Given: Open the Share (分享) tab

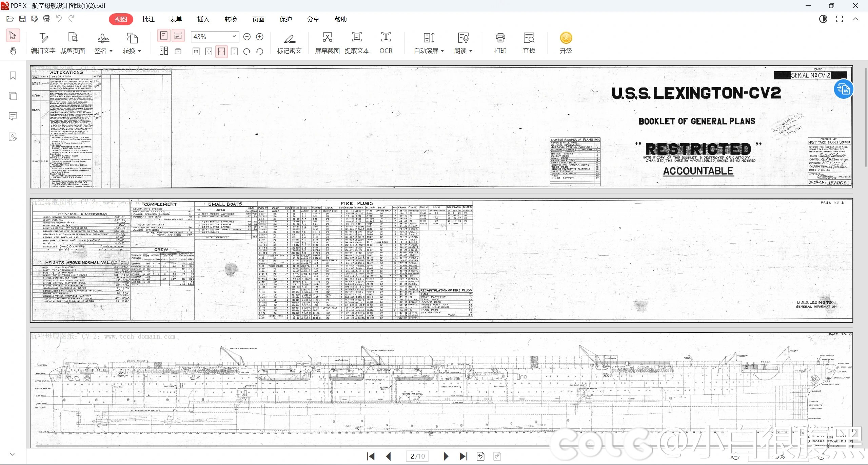Looking at the screenshot, I should 313,19.
